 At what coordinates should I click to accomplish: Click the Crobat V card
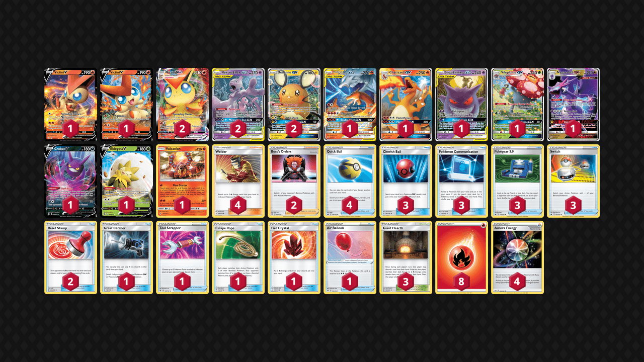point(70,181)
